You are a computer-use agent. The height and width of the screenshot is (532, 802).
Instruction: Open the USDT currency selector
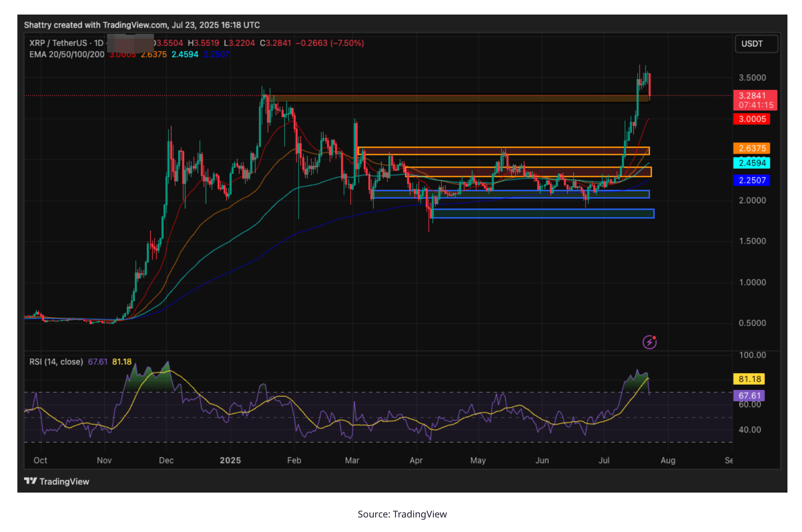756,44
